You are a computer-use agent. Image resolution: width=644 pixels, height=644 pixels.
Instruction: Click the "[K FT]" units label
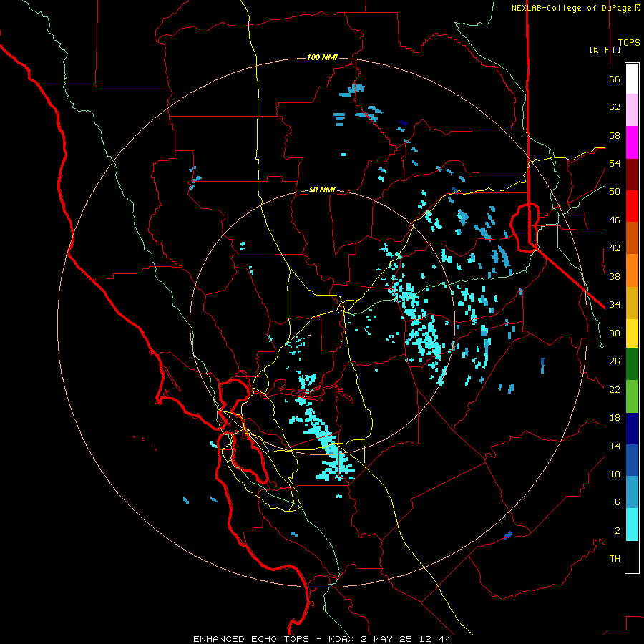605,49
